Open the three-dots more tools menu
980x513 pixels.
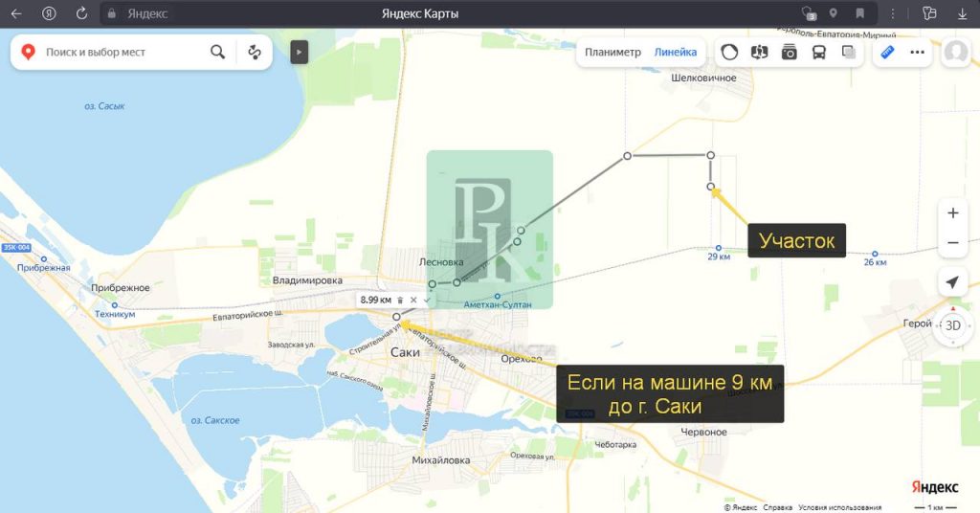[x=917, y=52]
